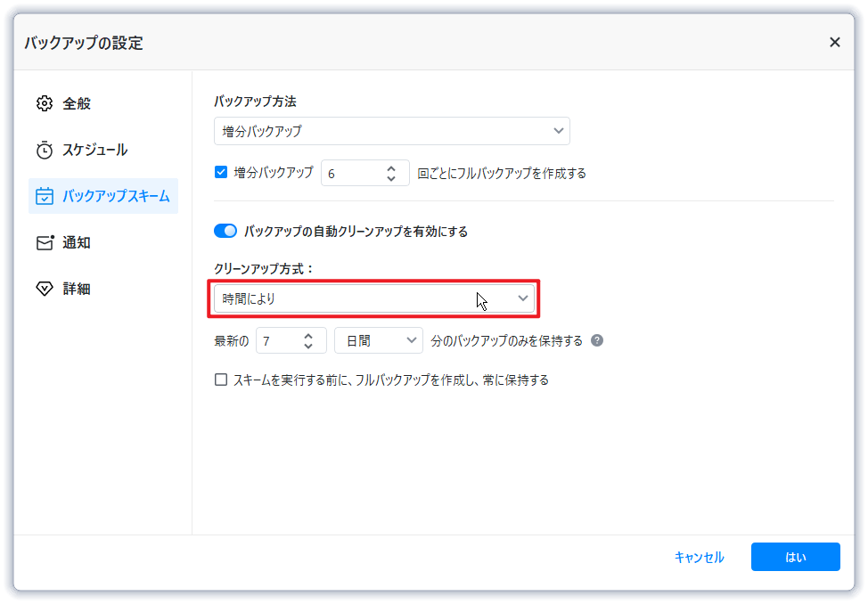Click the gear icon beside 全般
This screenshot has height=604, width=868.
pos(45,103)
